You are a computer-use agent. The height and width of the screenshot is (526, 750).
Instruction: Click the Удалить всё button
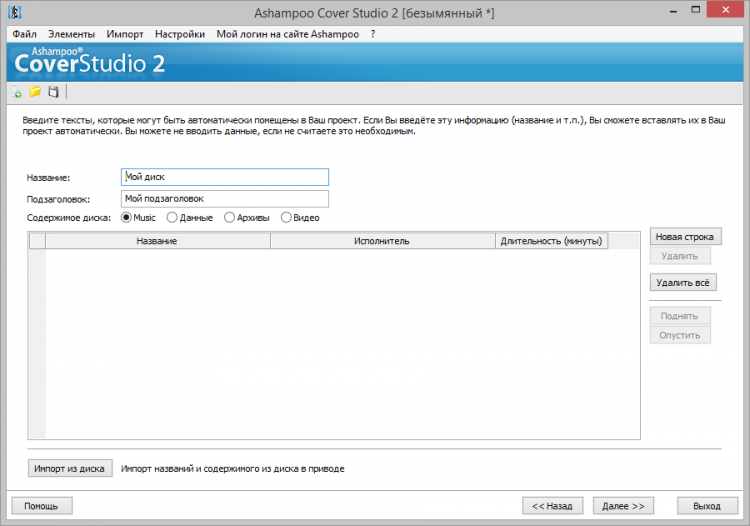coord(683,283)
